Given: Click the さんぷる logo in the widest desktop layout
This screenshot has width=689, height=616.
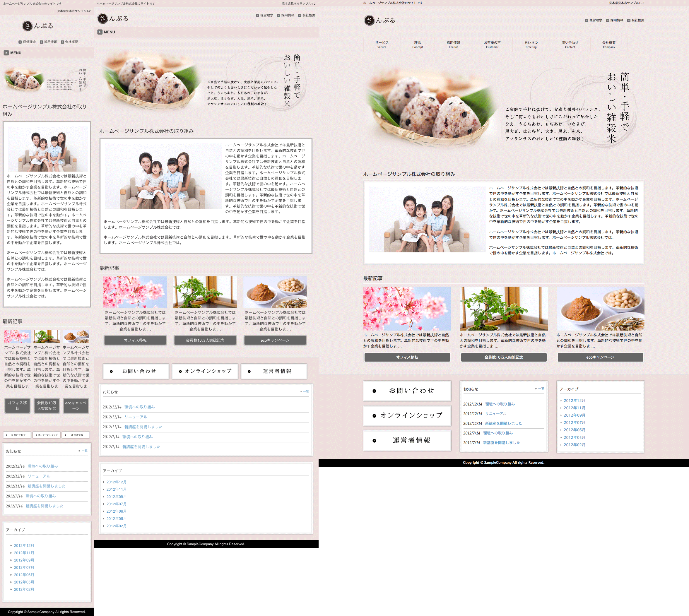Looking at the screenshot, I should [379, 20].
